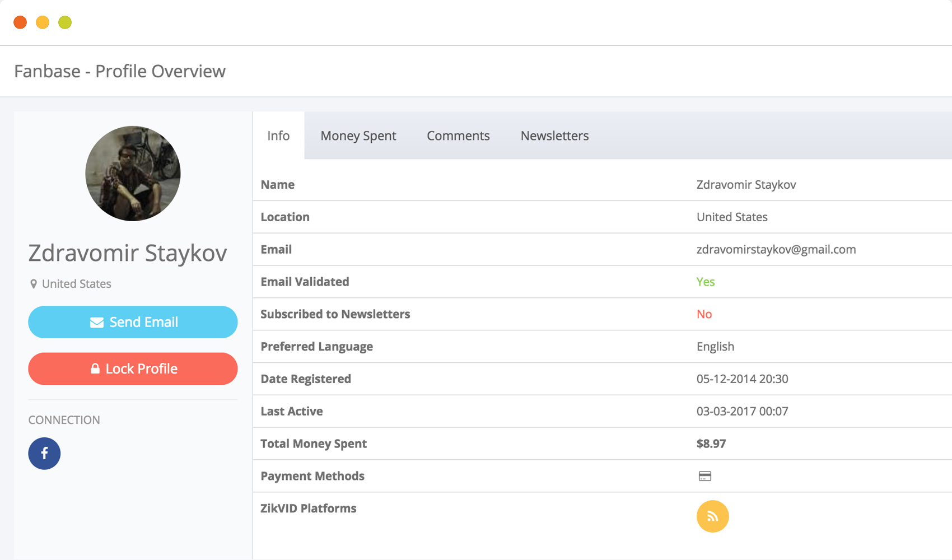Click the Facebook connection icon
Viewport: 952px width, 560px height.
[x=44, y=453]
